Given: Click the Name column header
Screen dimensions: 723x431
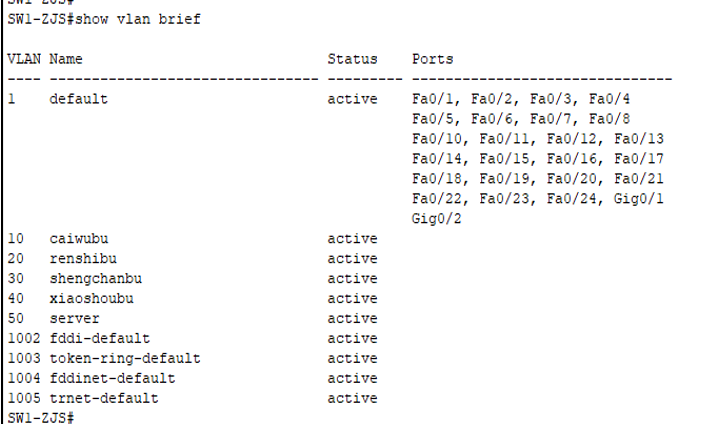Looking at the screenshot, I should point(66,59).
